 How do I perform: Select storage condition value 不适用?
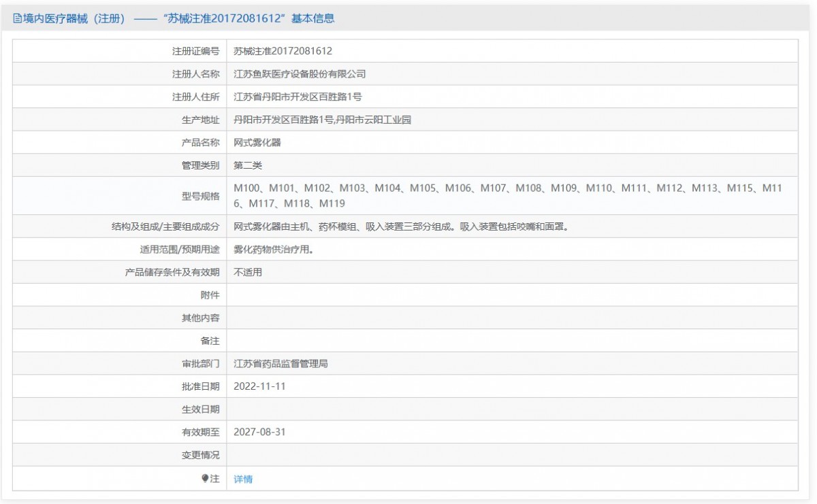248,272
